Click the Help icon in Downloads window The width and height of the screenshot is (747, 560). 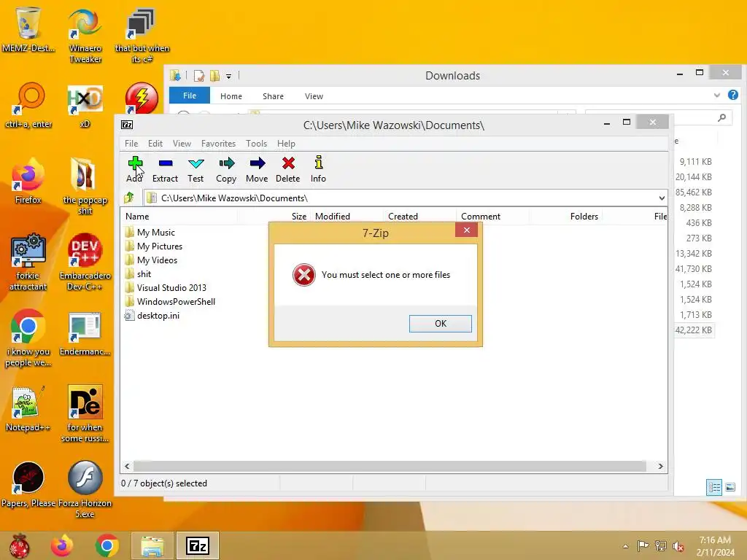click(x=733, y=96)
